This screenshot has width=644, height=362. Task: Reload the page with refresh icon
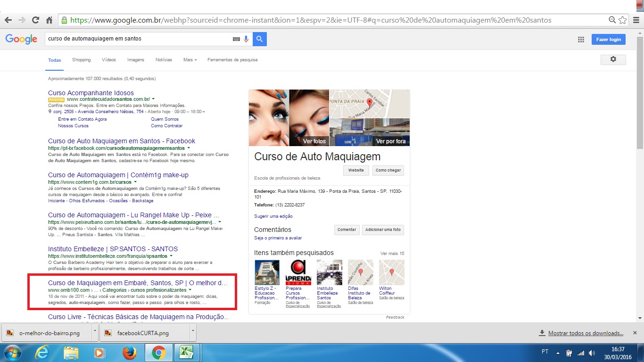pos(35,20)
